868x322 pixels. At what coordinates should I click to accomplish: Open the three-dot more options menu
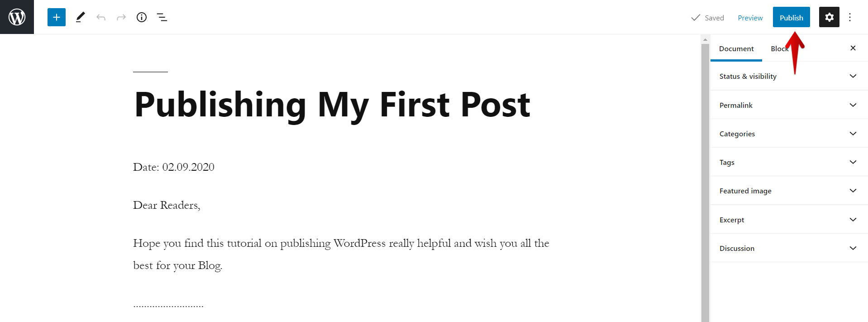point(850,17)
